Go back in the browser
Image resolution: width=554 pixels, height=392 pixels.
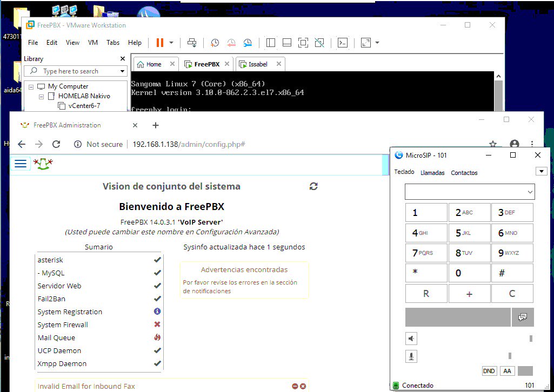pyautogui.click(x=22, y=144)
